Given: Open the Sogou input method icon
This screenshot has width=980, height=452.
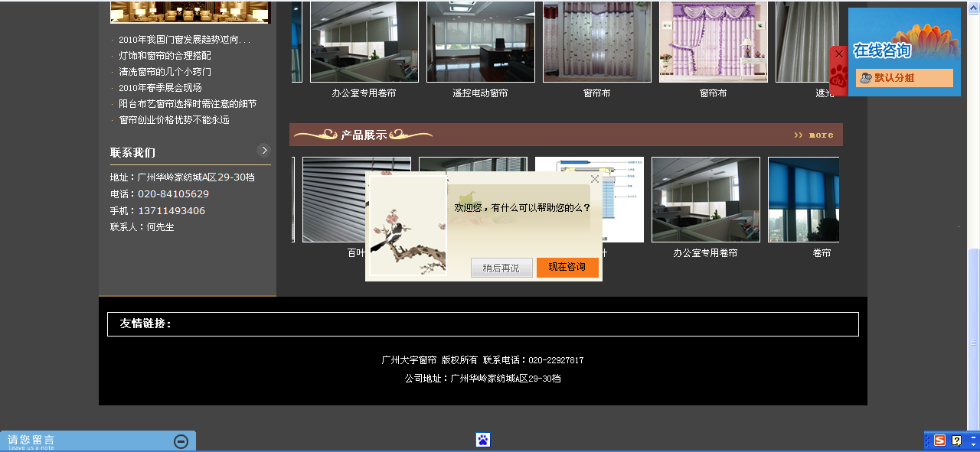Looking at the screenshot, I should 939,441.
